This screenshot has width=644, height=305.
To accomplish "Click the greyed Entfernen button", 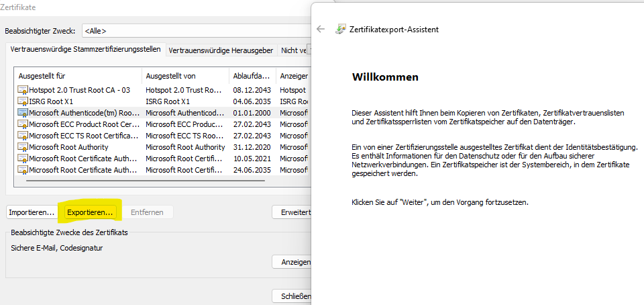I will (x=147, y=212).
